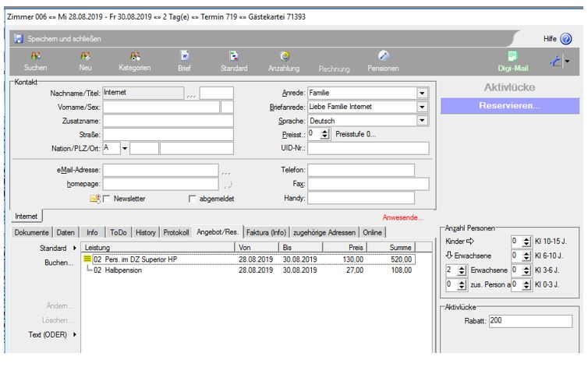
Task: Switch to the History tab
Action: pos(146,232)
